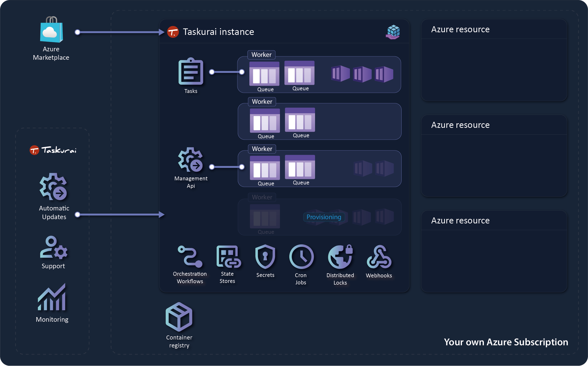Click the State Stores icon
Viewport: 588px width, 366px height.
point(228,257)
